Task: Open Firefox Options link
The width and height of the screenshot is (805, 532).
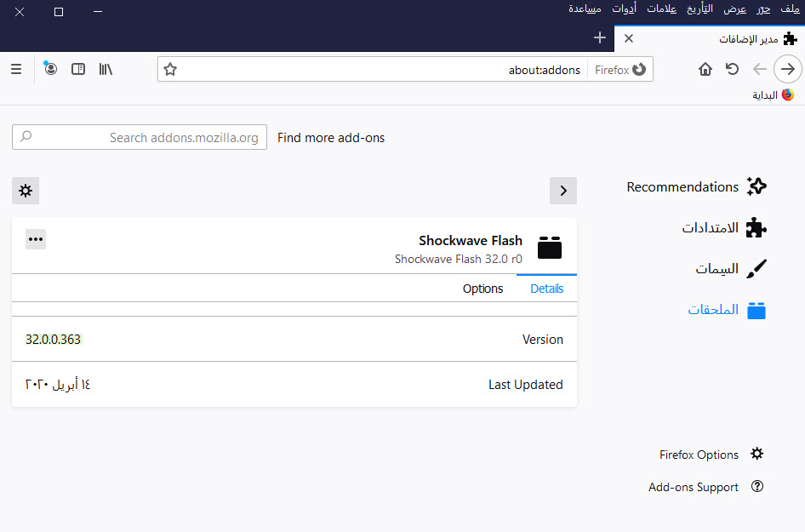Action: 711,455
